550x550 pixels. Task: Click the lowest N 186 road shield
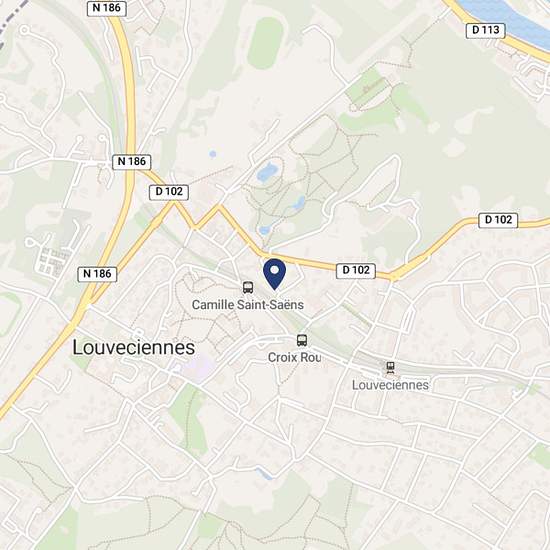pyautogui.click(x=97, y=274)
